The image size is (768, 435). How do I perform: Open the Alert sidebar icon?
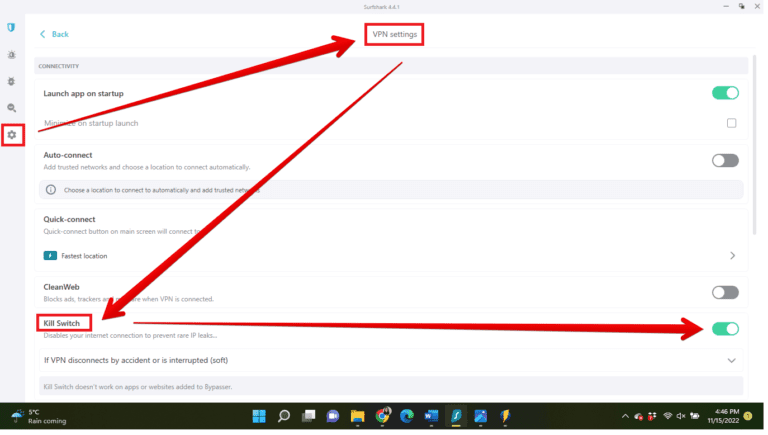click(11, 55)
